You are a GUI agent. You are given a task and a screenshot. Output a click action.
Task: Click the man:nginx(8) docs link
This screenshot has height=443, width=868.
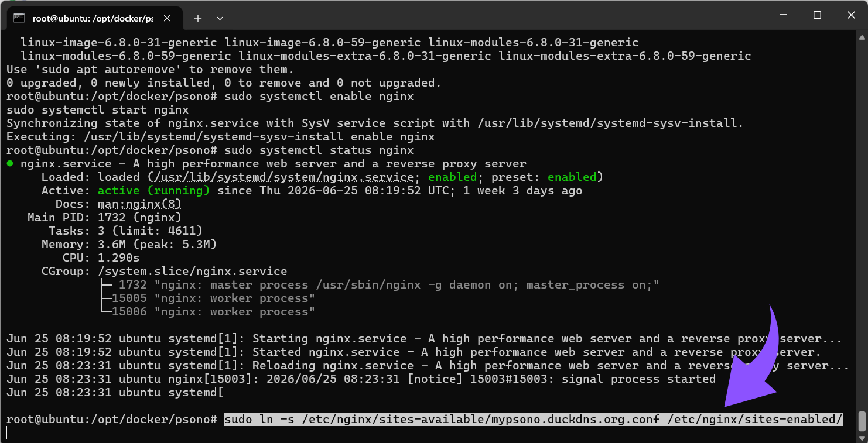click(140, 204)
